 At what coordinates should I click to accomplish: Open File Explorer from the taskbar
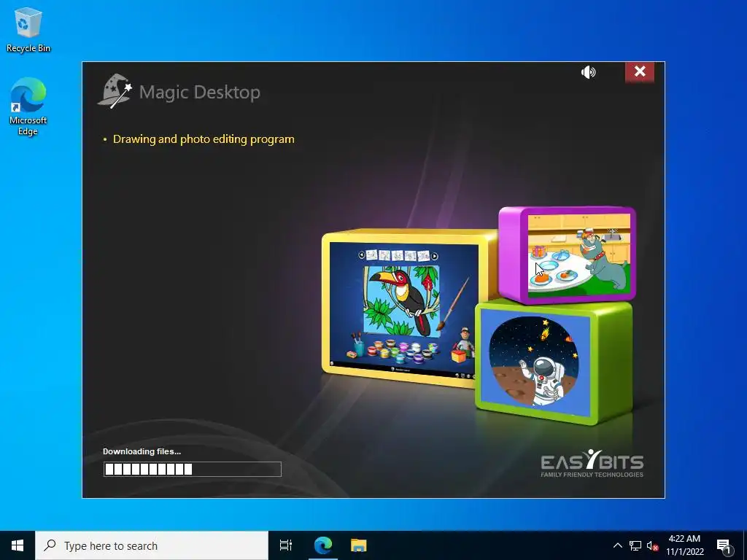[359, 545]
